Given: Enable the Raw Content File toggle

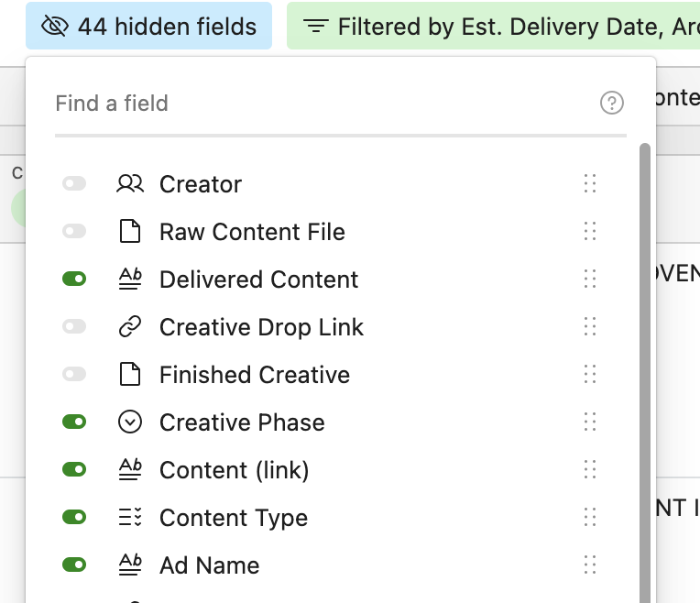Looking at the screenshot, I should pyautogui.click(x=74, y=232).
